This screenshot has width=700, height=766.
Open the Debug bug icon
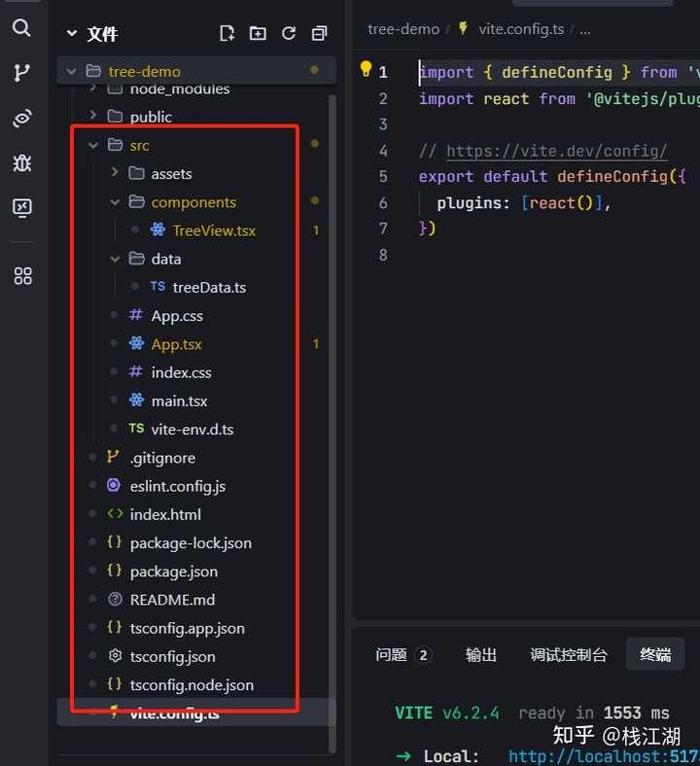(x=22, y=162)
